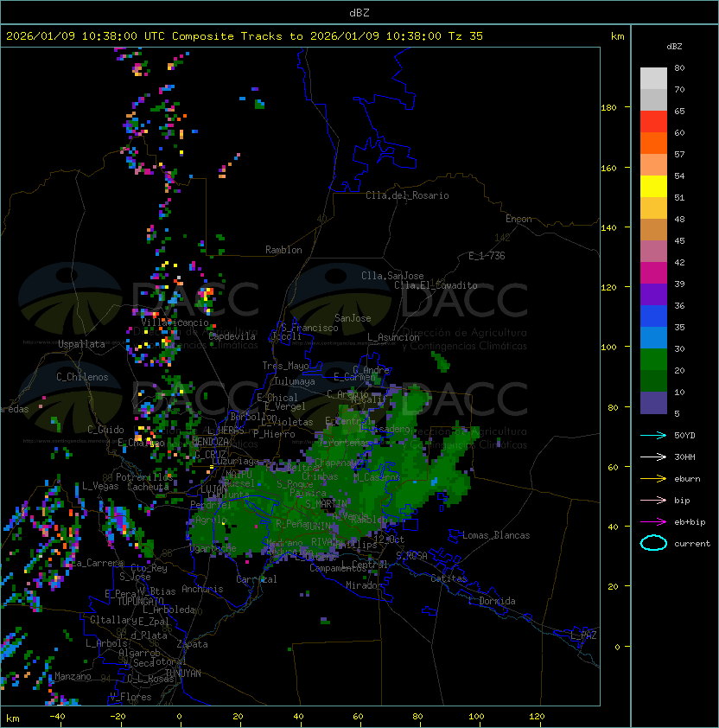Select the orange 57-60 dBZ color swatch
Screen dimensions: 719x728
653,143
